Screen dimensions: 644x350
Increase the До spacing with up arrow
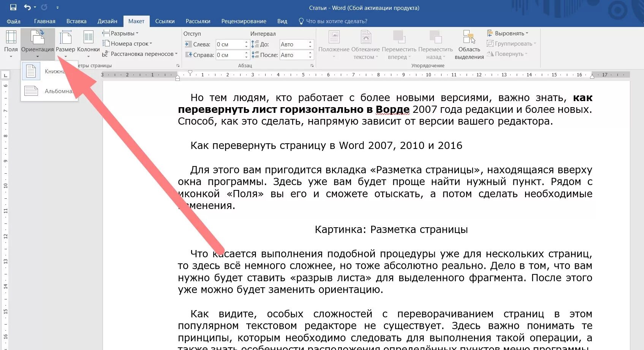point(310,42)
